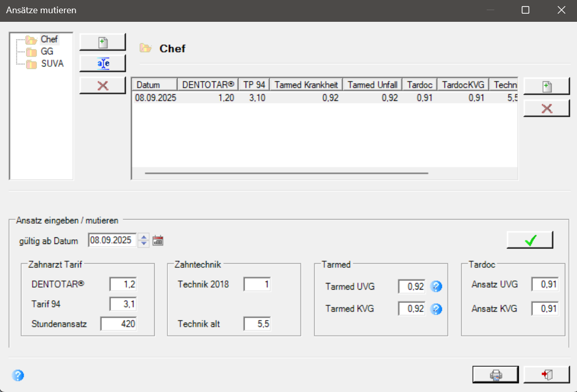
Task: Add a new rate group with the document-plus button
Action: (x=103, y=42)
